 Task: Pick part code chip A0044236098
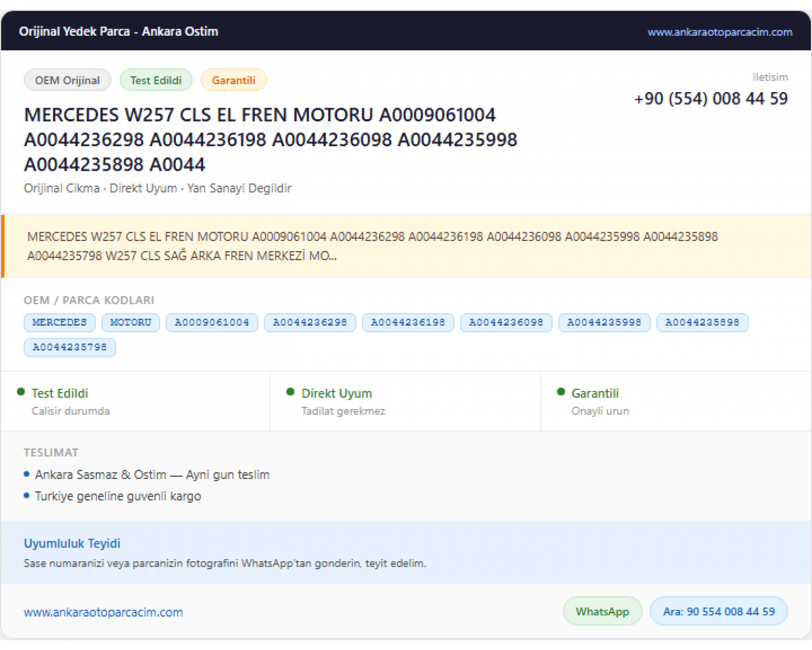pyautogui.click(x=506, y=322)
